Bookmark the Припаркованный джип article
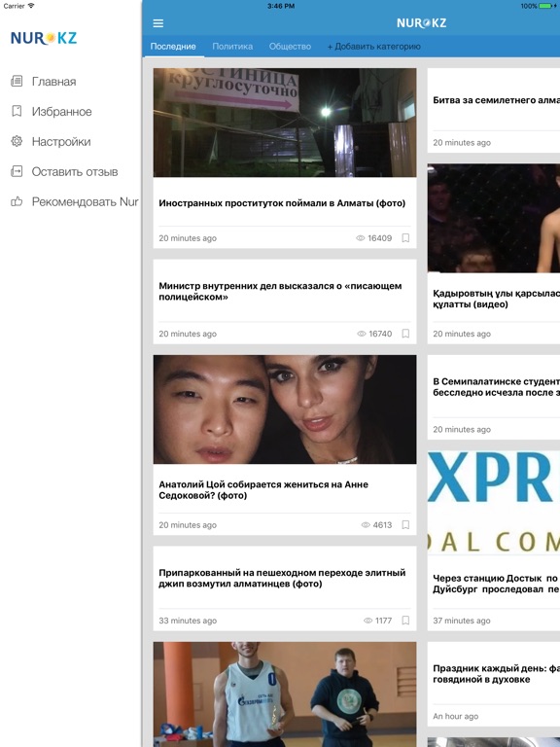The width and height of the screenshot is (560, 747). [405, 621]
